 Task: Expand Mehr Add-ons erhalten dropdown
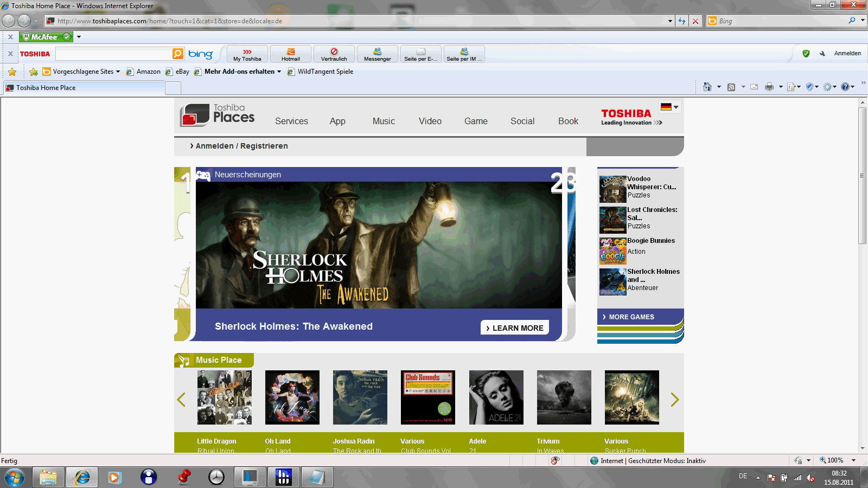pyautogui.click(x=279, y=72)
